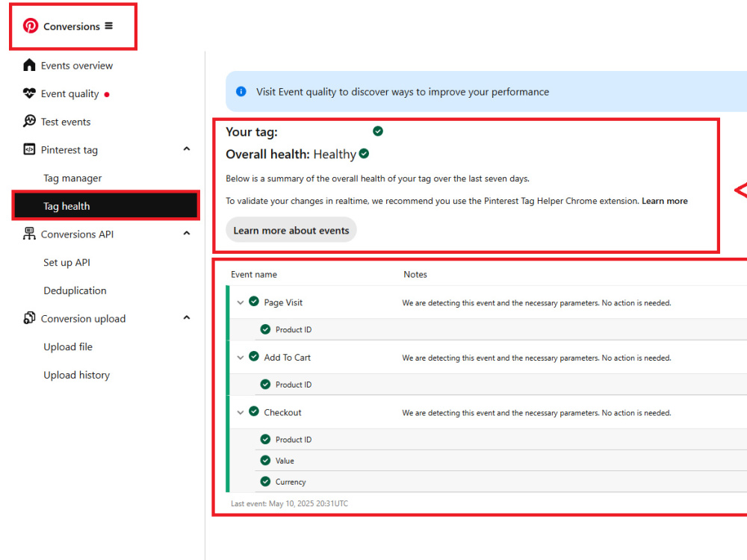The height and width of the screenshot is (560, 747).
Task: Click the Events overview home icon
Action: [x=29, y=65]
